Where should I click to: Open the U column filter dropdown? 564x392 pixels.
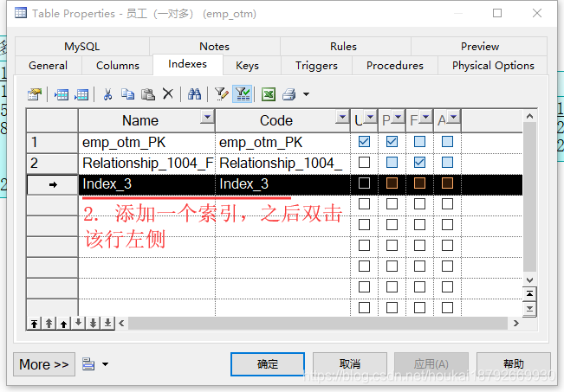[370, 117]
